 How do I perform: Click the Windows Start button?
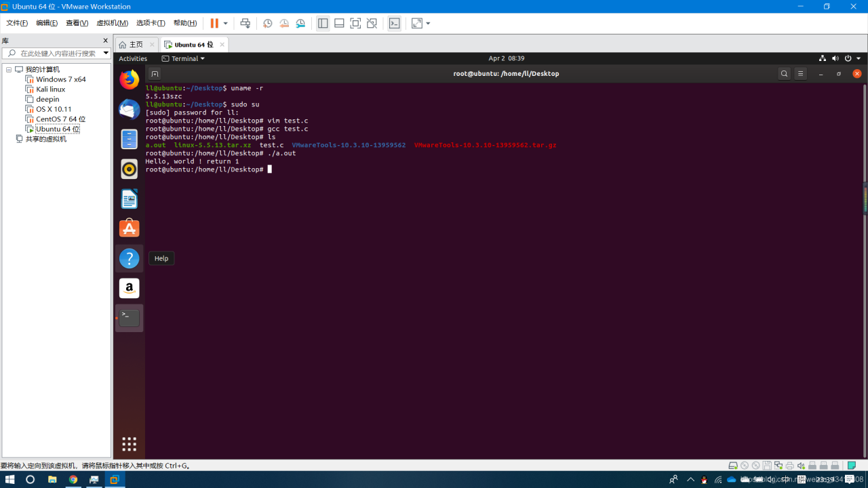tap(10, 479)
